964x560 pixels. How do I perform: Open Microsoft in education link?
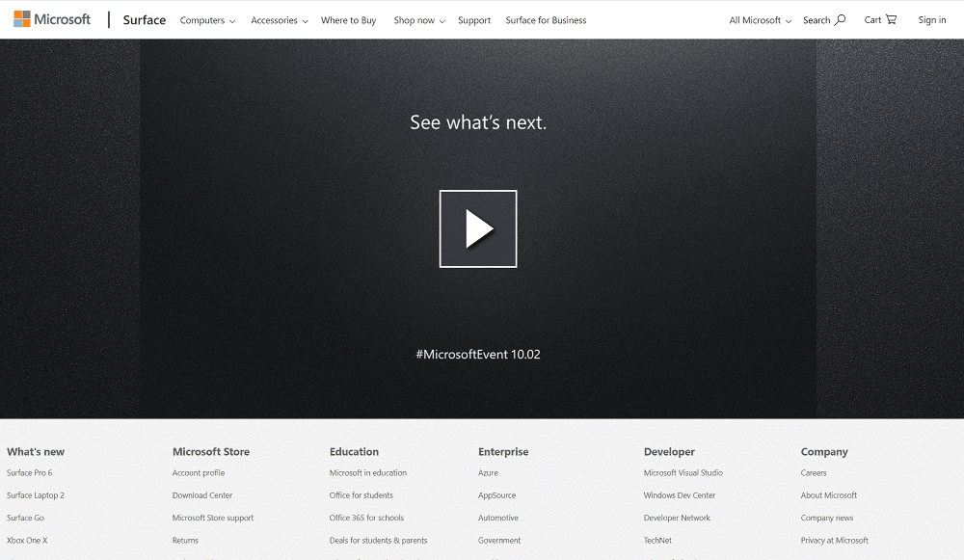[367, 472]
